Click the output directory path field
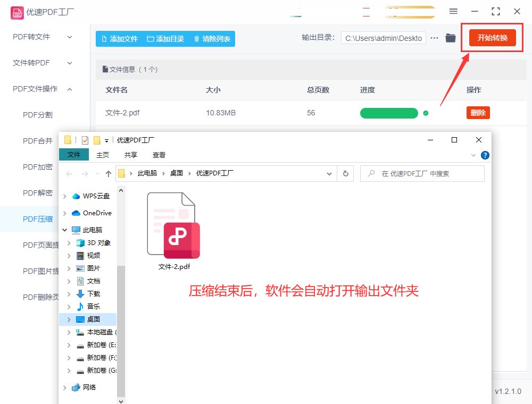This screenshot has width=532, height=404. (384, 38)
